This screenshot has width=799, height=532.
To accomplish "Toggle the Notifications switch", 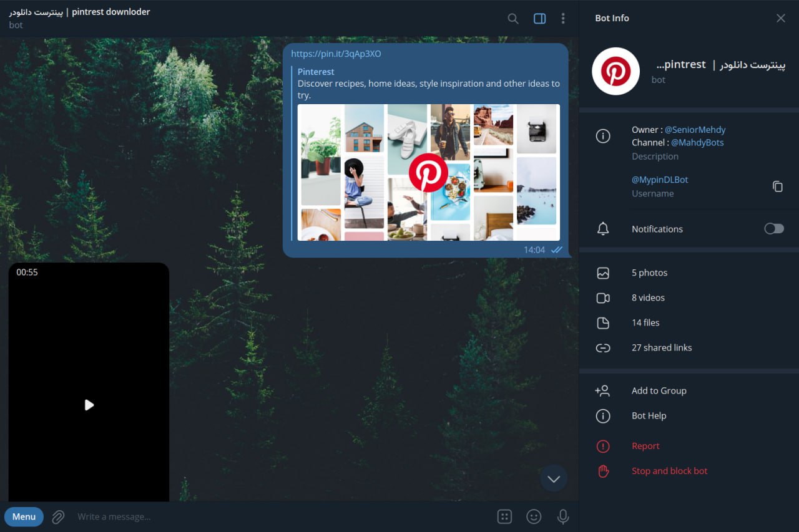I will pyautogui.click(x=774, y=229).
